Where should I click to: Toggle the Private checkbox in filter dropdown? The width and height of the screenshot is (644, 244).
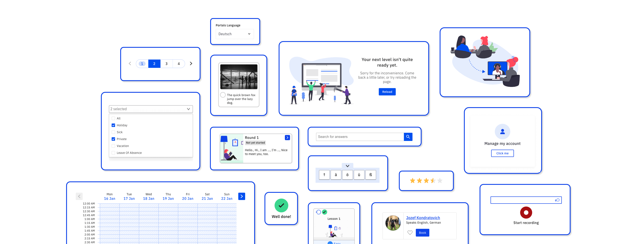pos(113,139)
